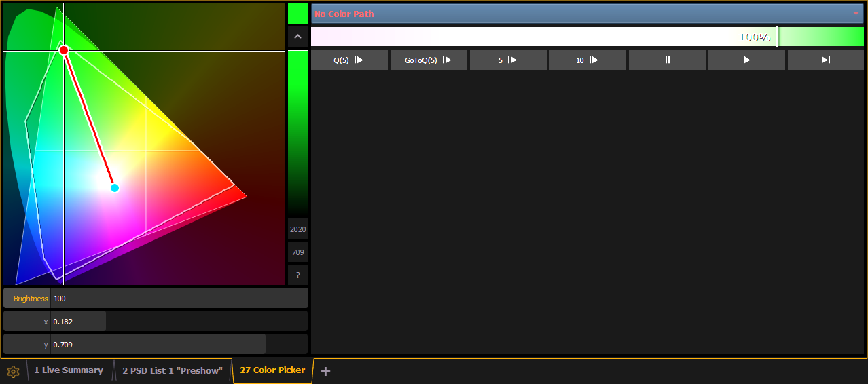The height and width of the screenshot is (384, 868).
Task: Add a new tab with plus icon
Action: click(x=325, y=371)
